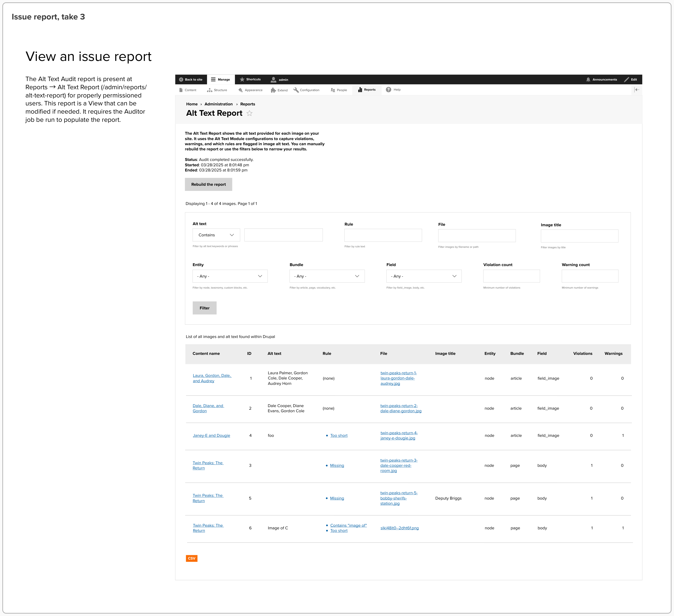The width and height of the screenshot is (674, 616).
Task: Download the report via CSV button
Action: (x=192, y=558)
